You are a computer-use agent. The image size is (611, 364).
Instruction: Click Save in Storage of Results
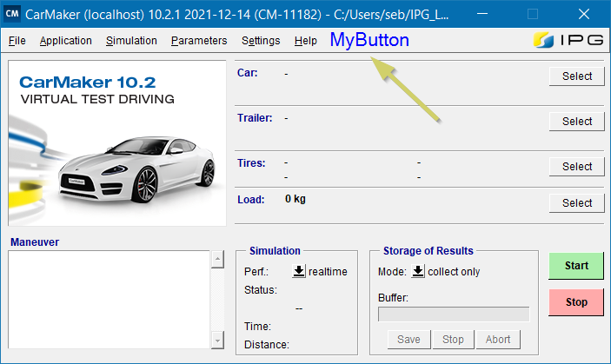click(408, 340)
